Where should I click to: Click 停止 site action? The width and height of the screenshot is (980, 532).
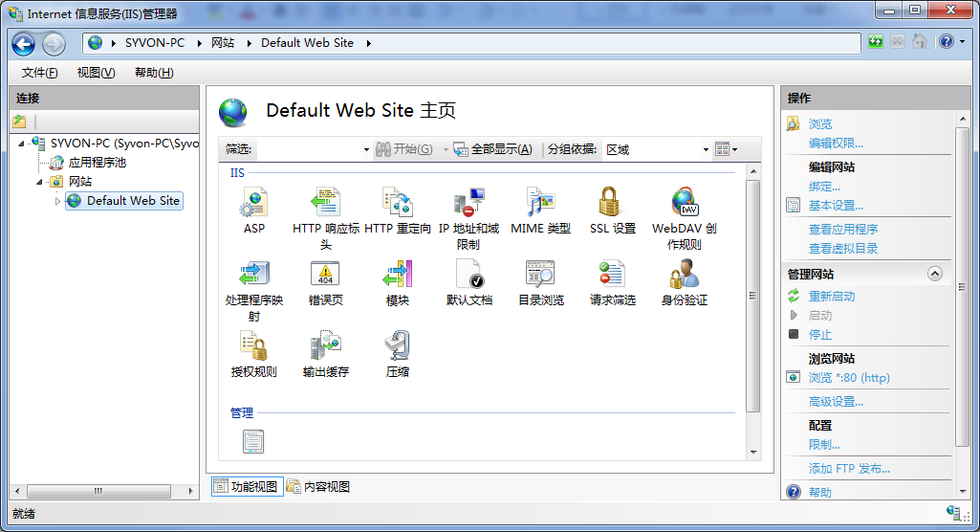pos(820,335)
